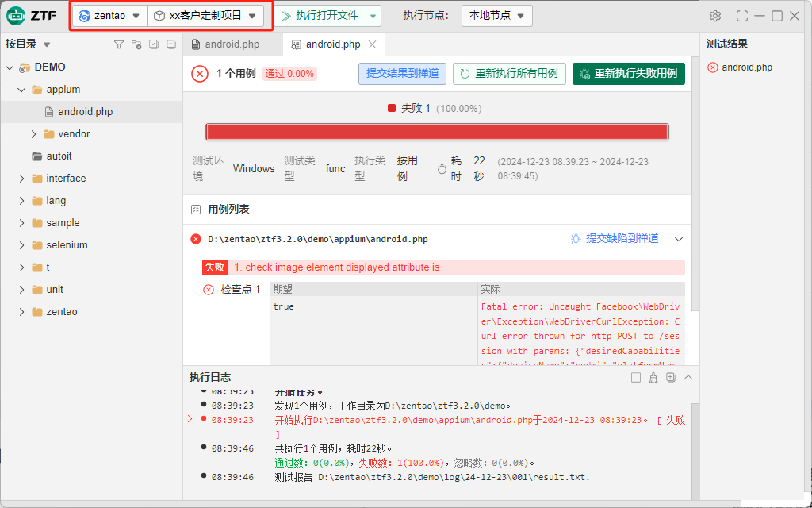Click the 重新执行失败用例 green button

(x=628, y=74)
